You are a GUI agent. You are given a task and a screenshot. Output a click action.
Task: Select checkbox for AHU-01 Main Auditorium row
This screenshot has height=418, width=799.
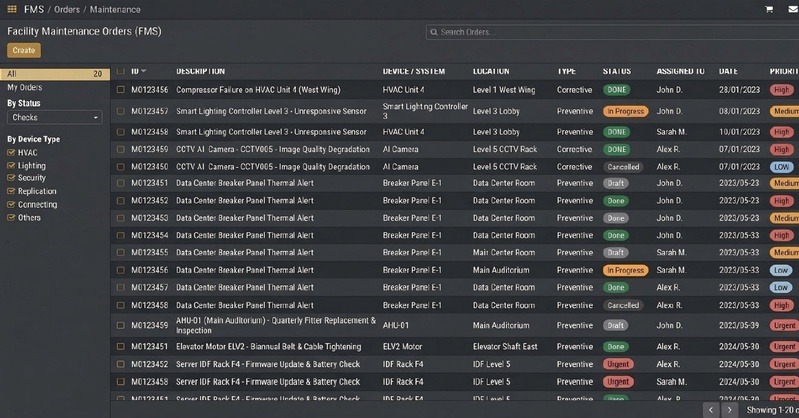coord(120,325)
